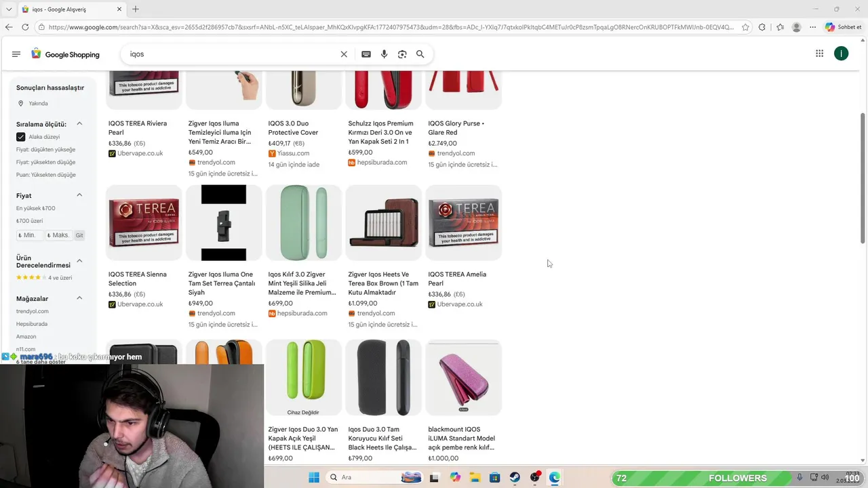This screenshot has width=868, height=488.
Task: Open Google account avatar menu
Action: (x=842, y=54)
